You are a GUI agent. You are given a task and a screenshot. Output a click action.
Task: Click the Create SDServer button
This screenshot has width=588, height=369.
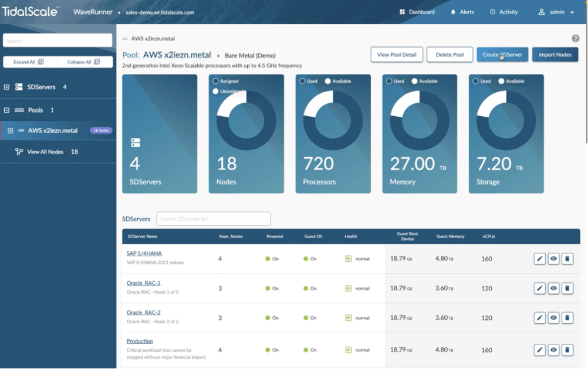click(x=502, y=54)
